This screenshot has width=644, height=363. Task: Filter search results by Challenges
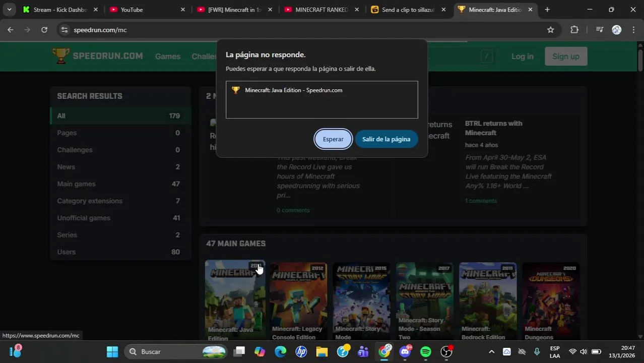click(x=120, y=150)
